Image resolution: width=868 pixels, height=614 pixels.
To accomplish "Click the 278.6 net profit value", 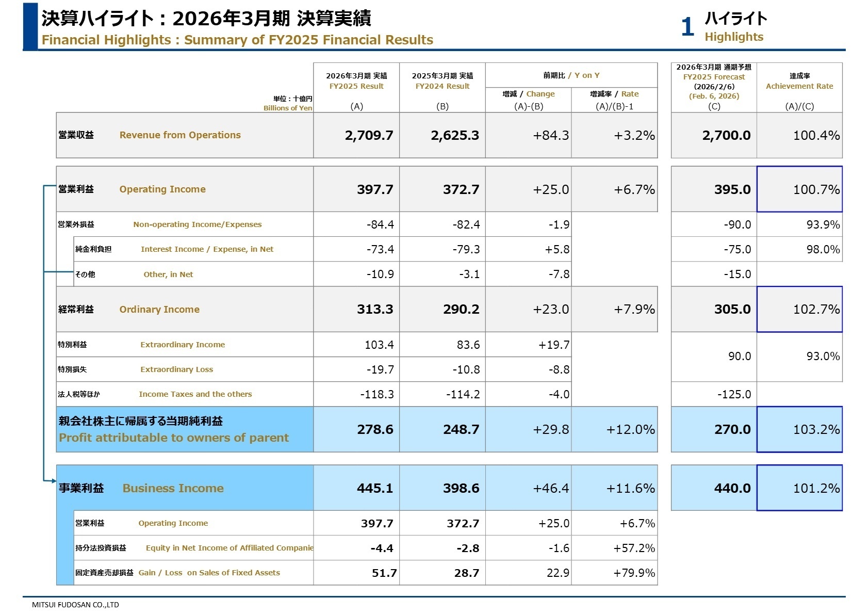I will pos(375,429).
